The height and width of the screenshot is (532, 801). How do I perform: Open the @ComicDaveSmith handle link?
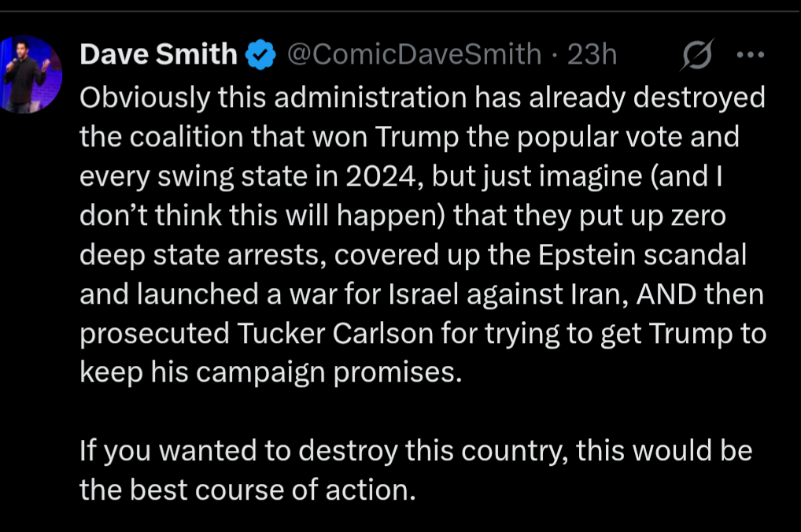pyautogui.click(x=414, y=54)
